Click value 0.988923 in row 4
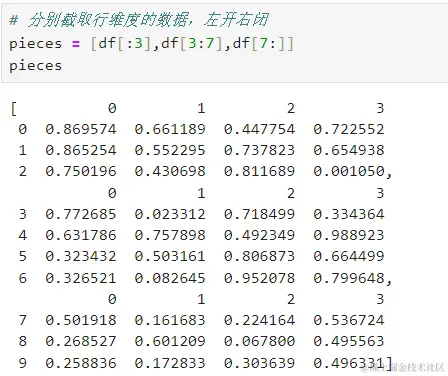 coord(349,235)
